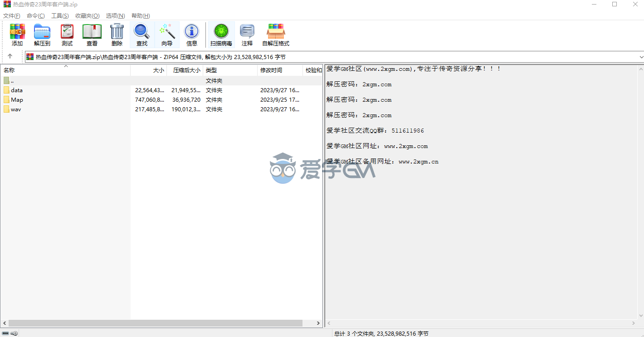Click the wav size 217,485,8... cell
Screen dimensions: 644x337
point(150,109)
